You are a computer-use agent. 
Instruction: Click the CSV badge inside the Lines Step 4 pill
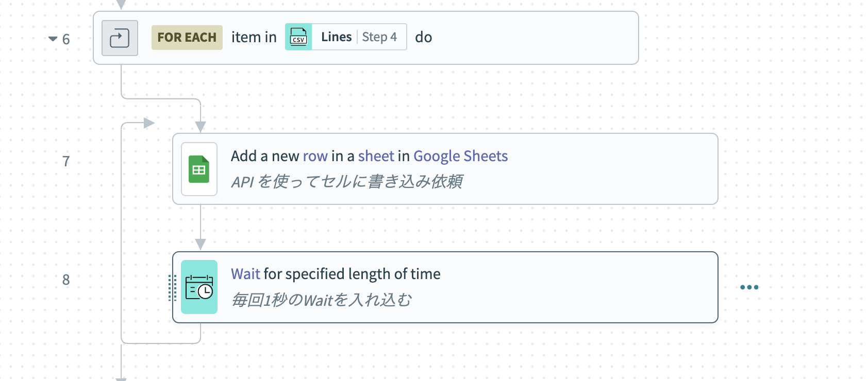pyautogui.click(x=299, y=37)
